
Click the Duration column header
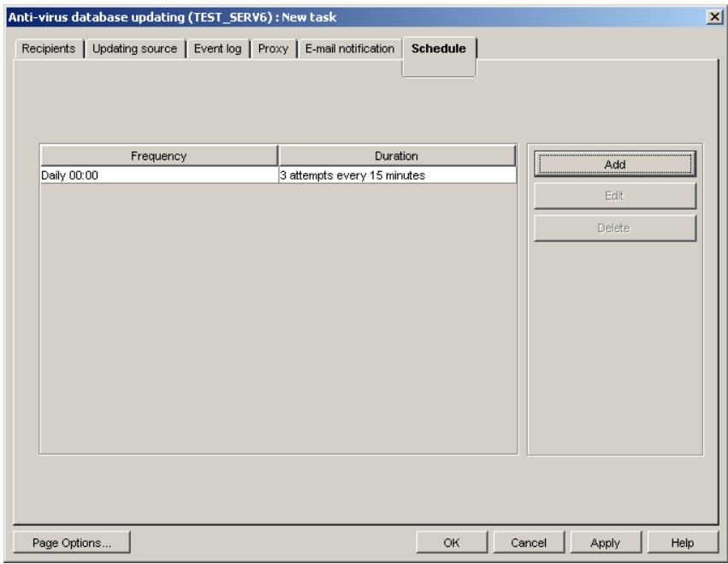394,155
